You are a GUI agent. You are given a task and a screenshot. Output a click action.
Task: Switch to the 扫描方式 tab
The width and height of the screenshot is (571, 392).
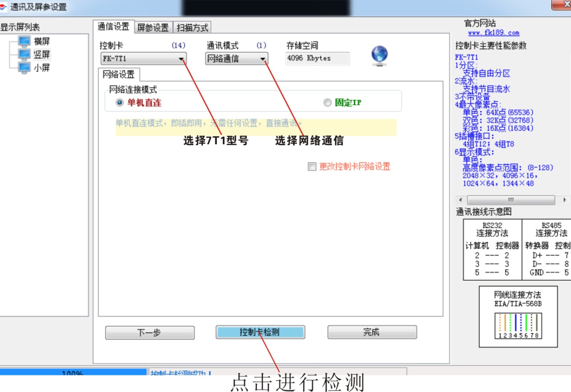click(192, 27)
